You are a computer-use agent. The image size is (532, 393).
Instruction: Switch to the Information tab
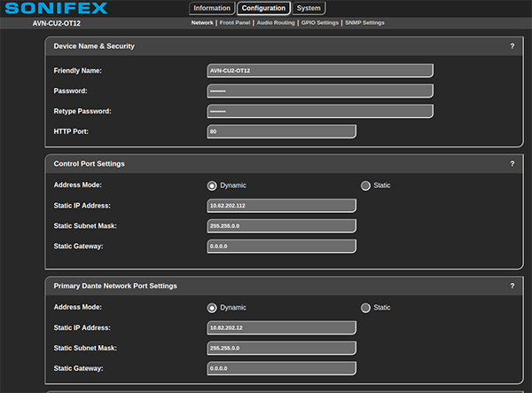(x=212, y=8)
